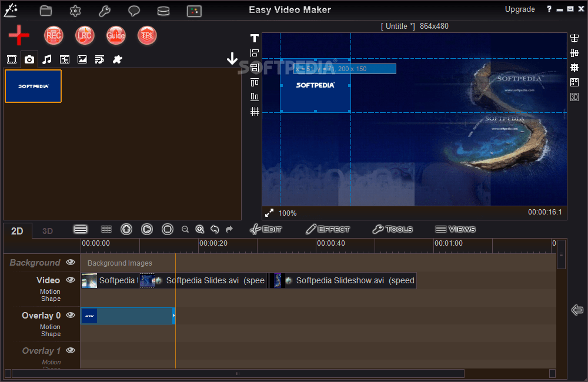588x382 pixels.
Task: Click the down arrow above the media panel
Action: (232, 58)
